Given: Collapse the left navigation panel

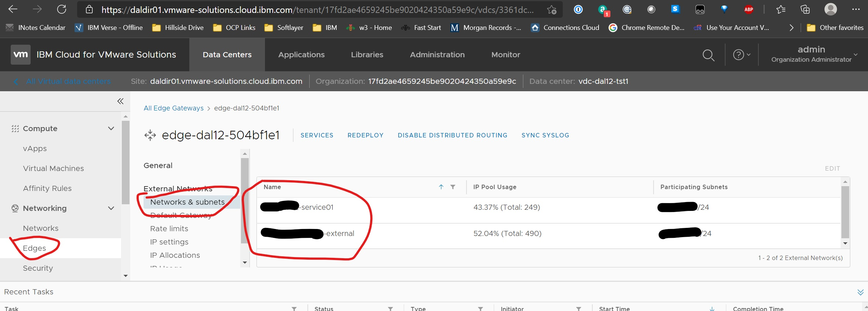Looking at the screenshot, I should [120, 101].
